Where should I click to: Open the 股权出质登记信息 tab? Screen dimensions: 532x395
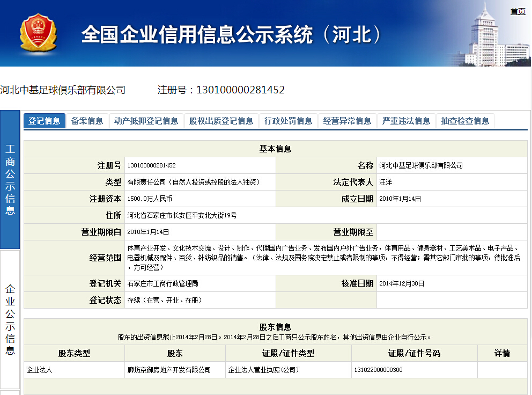(x=221, y=121)
